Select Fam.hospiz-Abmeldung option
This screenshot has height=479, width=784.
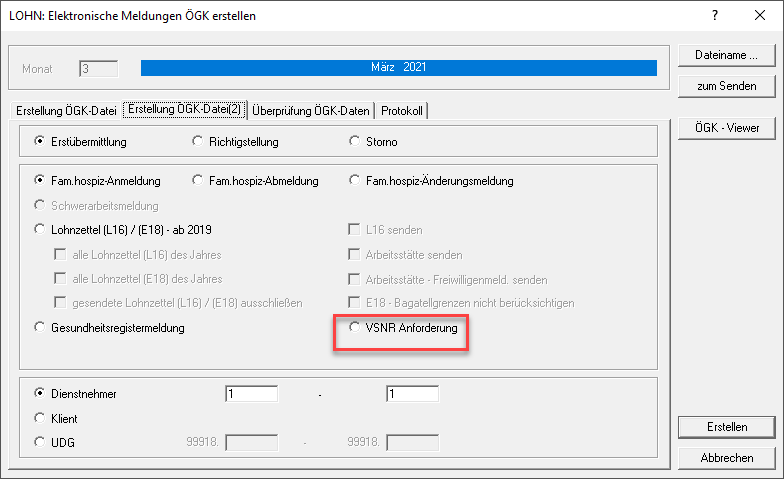[197, 181]
